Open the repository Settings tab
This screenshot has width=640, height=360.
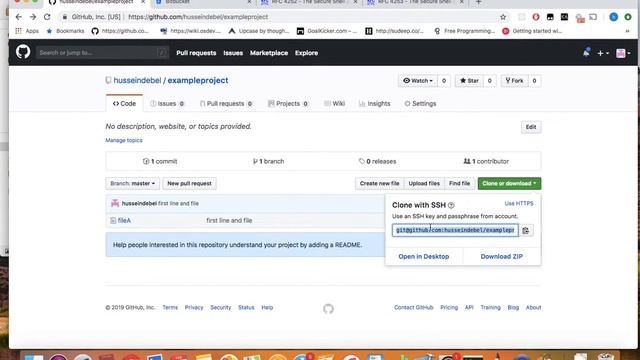(420, 104)
